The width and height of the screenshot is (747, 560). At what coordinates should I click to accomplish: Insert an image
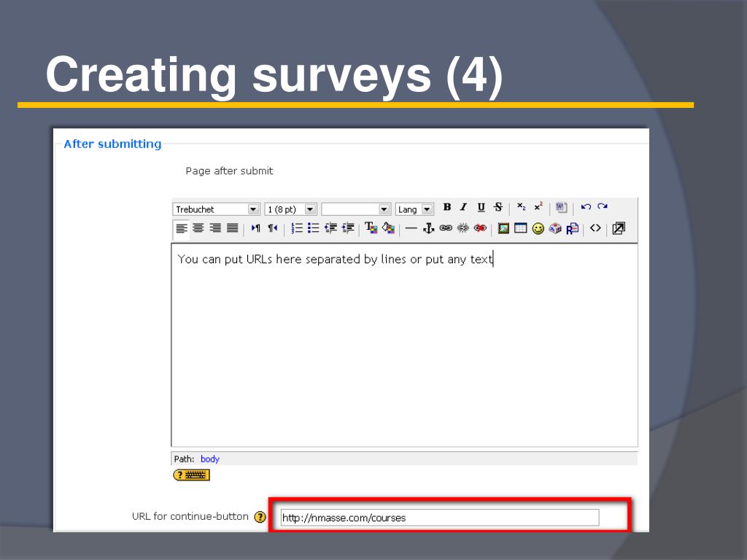[x=503, y=228]
